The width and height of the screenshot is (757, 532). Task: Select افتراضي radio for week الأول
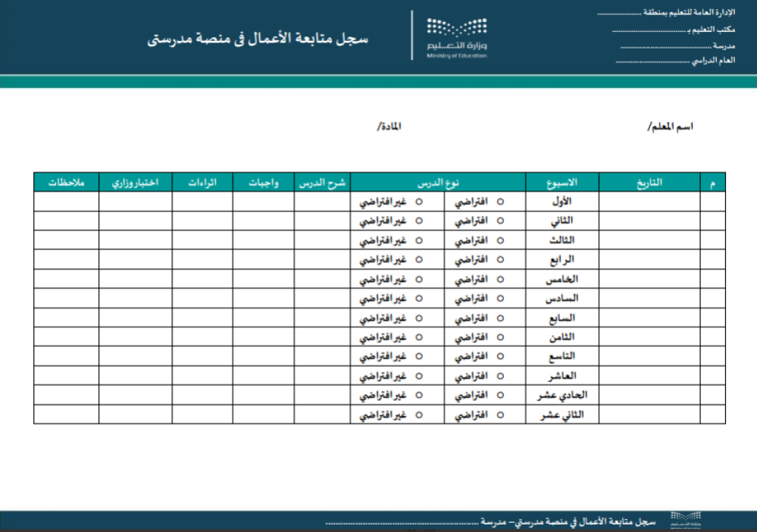(499, 202)
